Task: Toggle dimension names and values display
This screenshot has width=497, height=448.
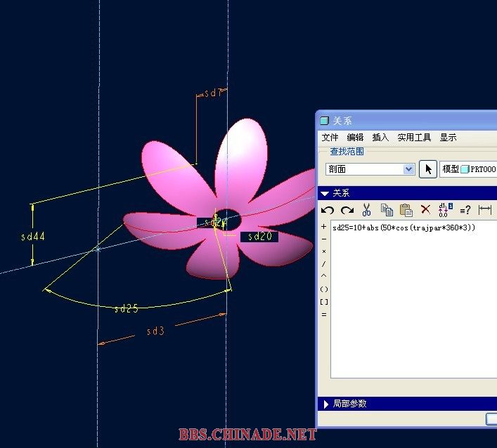Action: pos(445,210)
